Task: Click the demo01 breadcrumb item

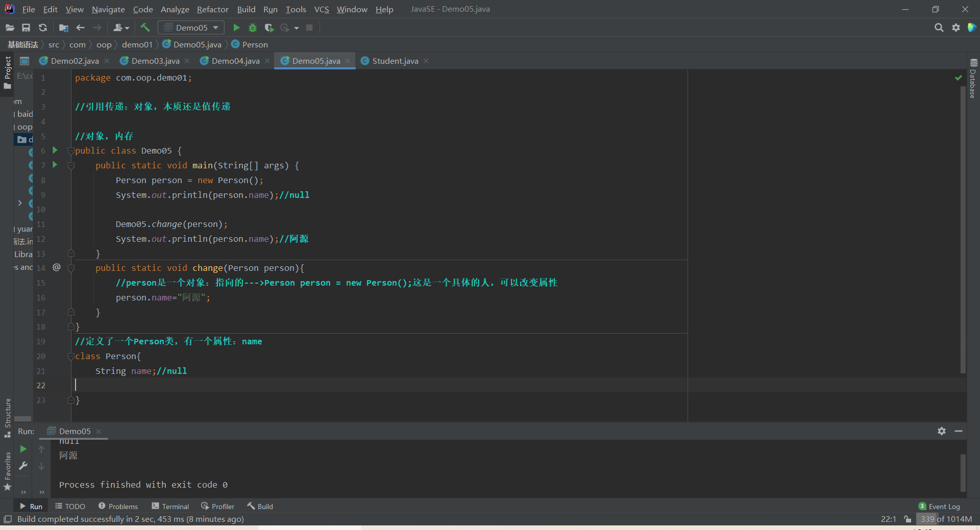Action: [137, 44]
